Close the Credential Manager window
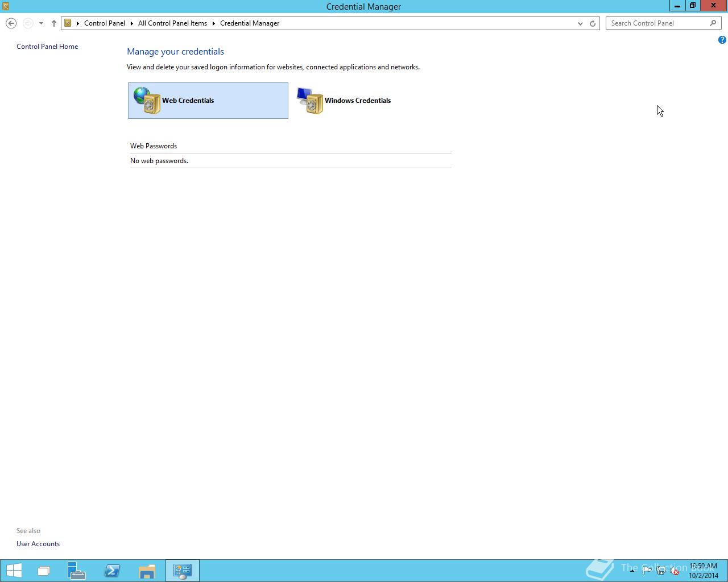The image size is (728, 582). [x=713, y=6]
